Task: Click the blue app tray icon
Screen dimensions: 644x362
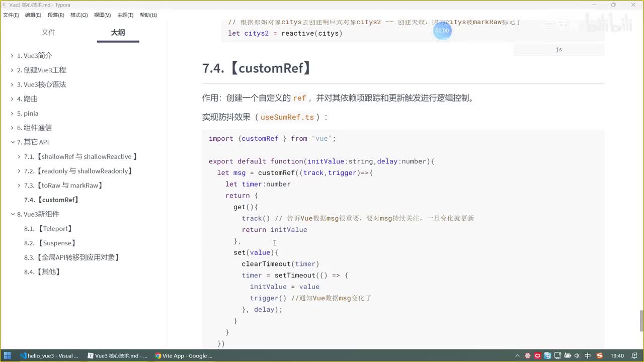Action: point(547,355)
